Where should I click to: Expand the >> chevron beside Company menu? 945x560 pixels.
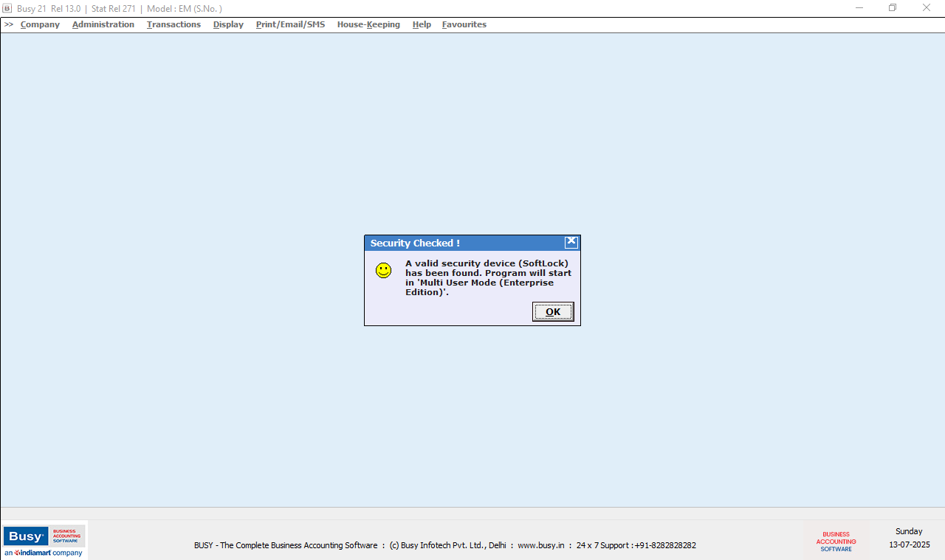click(x=9, y=24)
